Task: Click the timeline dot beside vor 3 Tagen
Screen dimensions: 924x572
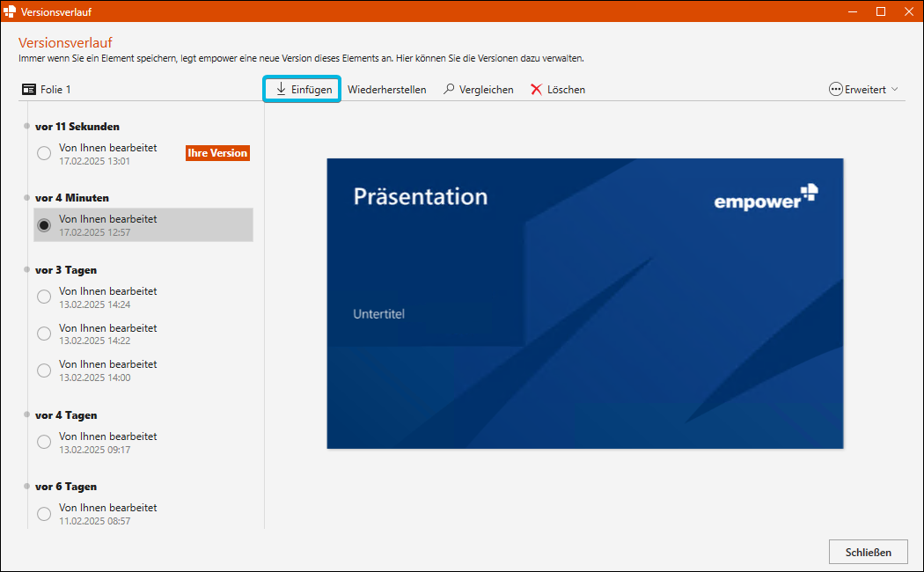Action: coord(26,270)
